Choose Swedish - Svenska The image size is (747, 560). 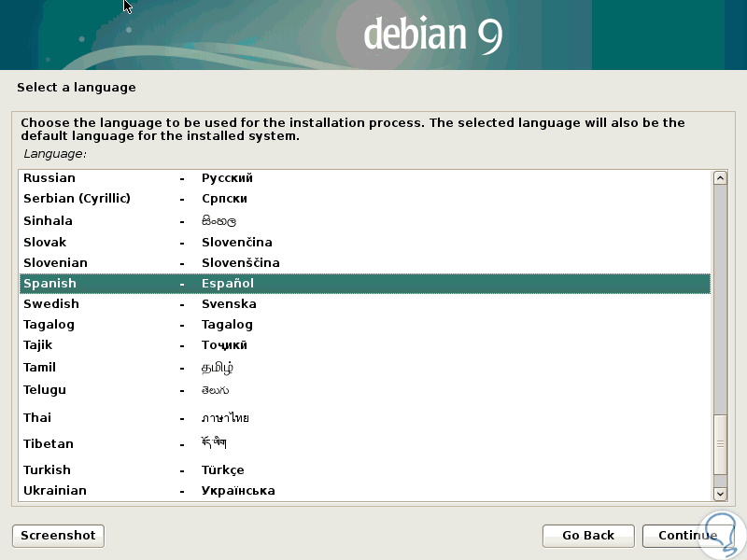tap(365, 304)
